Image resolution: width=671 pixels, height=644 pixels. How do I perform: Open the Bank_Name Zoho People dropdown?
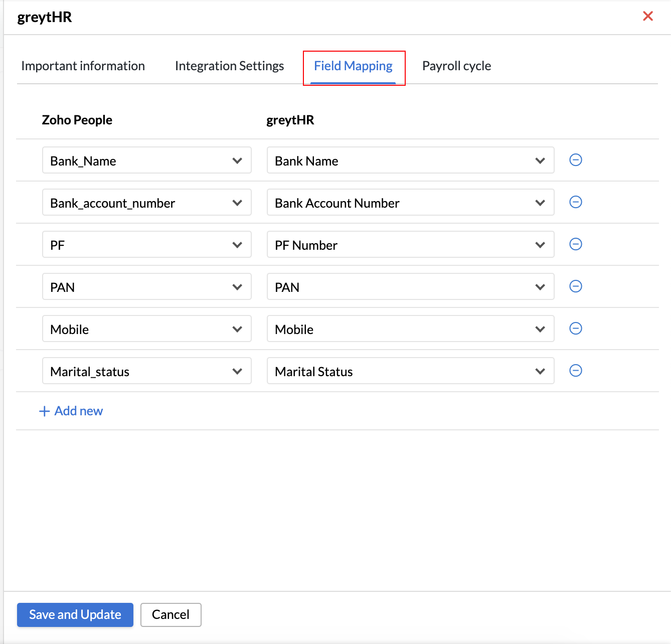tap(147, 160)
